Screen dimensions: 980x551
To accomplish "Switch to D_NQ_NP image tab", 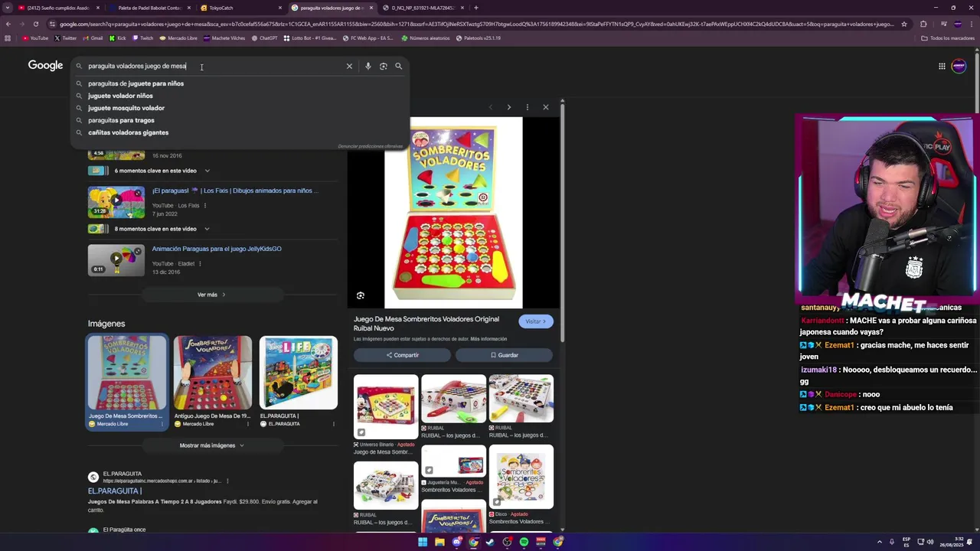I will (421, 8).
